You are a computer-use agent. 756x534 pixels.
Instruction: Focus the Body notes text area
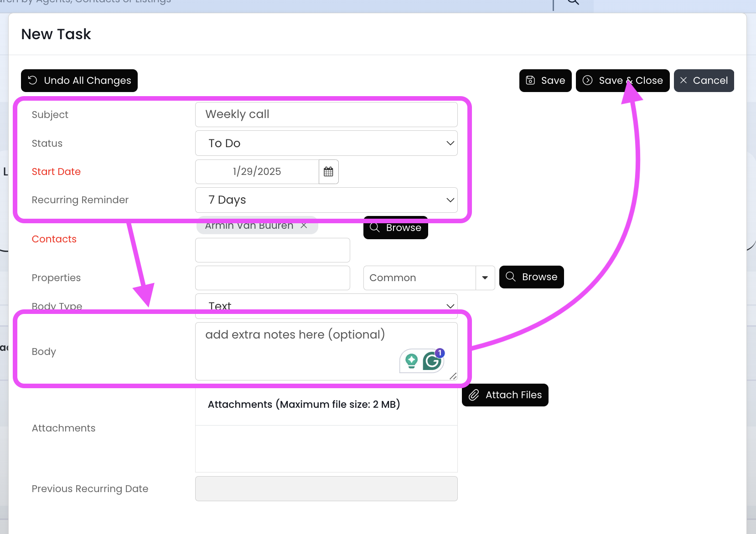296,355
